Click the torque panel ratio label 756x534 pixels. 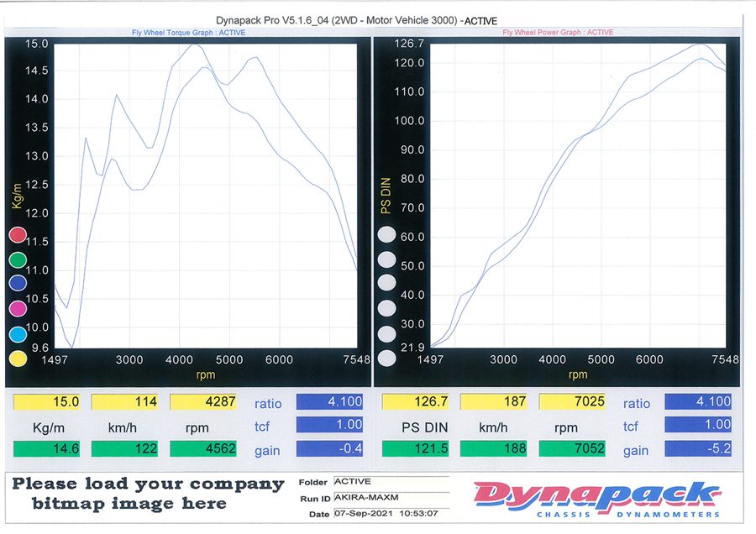click(268, 403)
